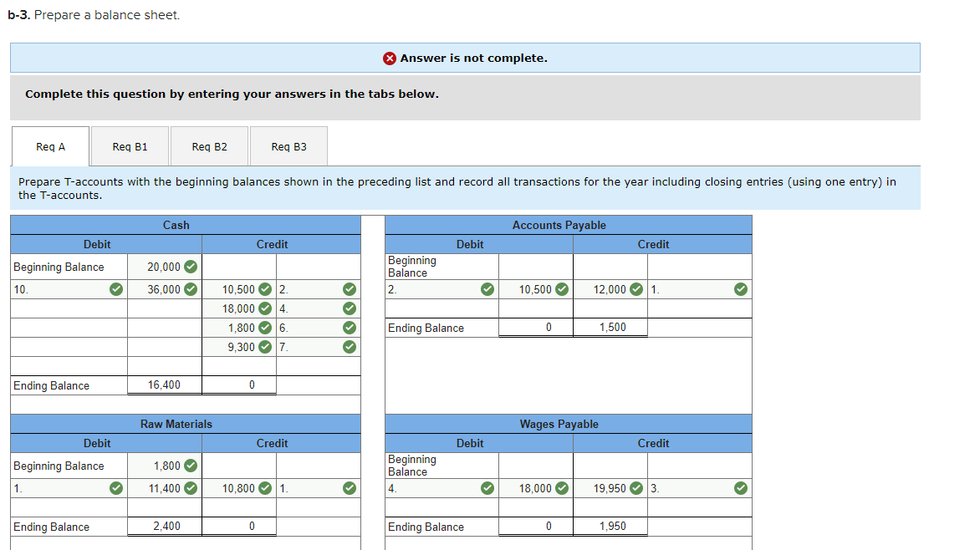980x550 pixels.
Task: Select the Cash credit label field '2.'
Action: [x=318, y=289]
